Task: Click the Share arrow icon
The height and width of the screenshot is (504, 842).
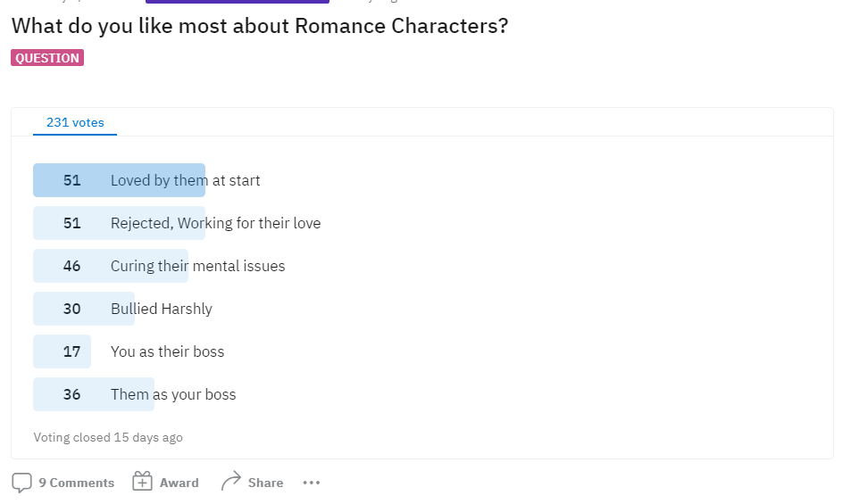Action: pyautogui.click(x=231, y=482)
